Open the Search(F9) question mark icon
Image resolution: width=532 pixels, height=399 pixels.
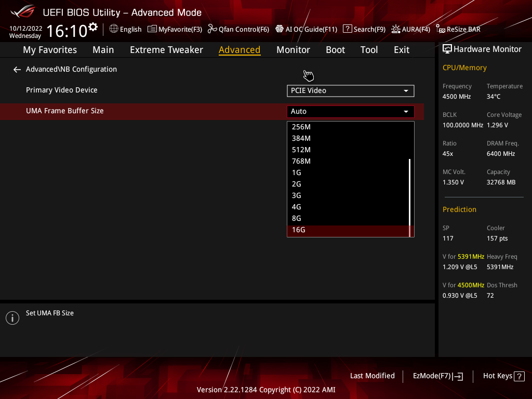pos(348,29)
